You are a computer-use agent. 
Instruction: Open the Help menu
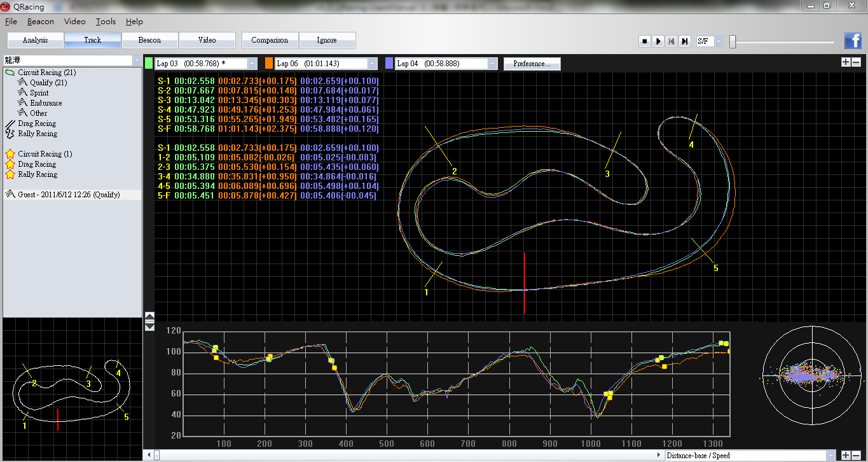coord(134,22)
